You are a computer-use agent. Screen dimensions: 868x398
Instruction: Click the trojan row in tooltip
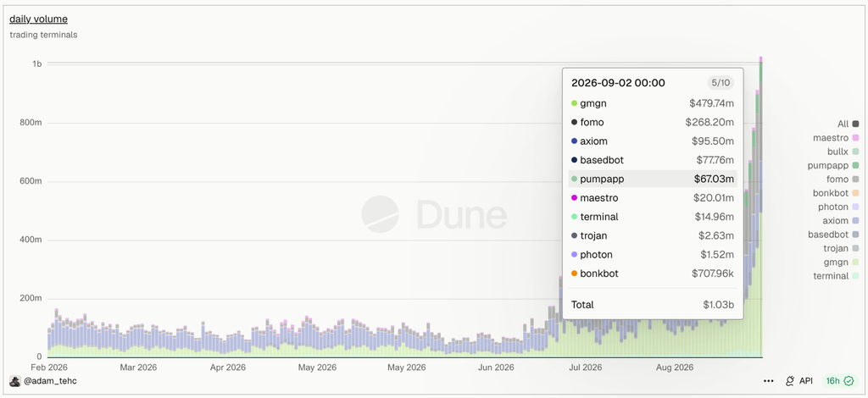coord(653,236)
